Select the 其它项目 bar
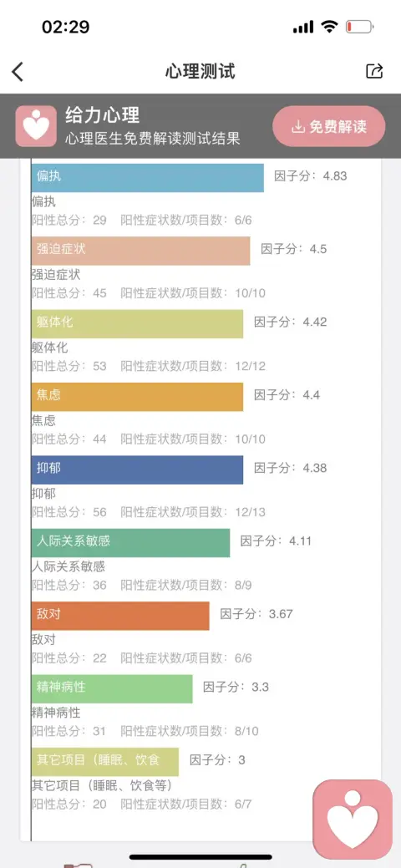 [x=105, y=762]
